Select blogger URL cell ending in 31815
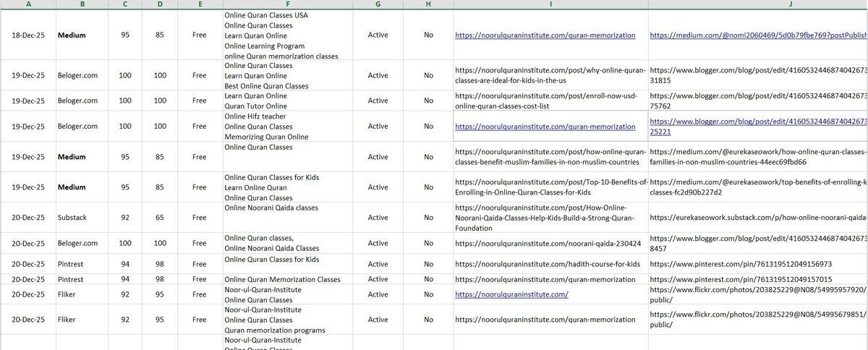The height and width of the screenshot is (350, 868). click(758, 75)
